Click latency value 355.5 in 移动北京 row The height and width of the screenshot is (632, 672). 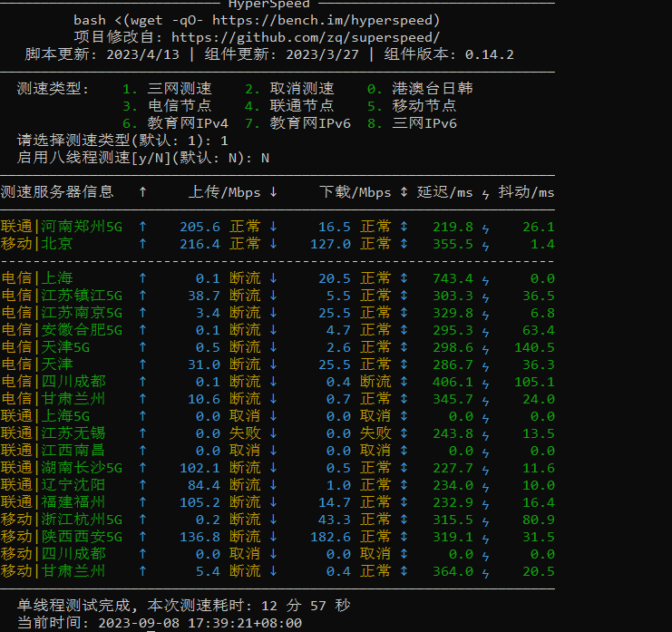click(453, 244)
